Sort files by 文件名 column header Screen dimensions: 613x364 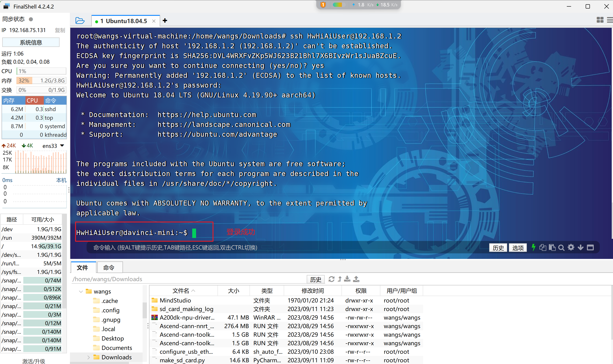183,291
